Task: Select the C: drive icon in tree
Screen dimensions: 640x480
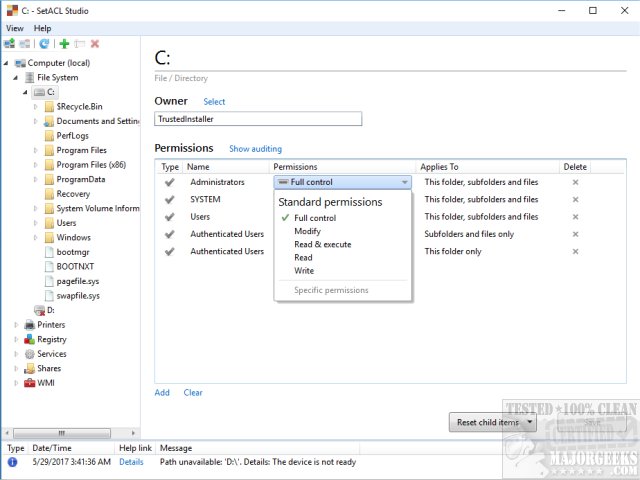Action: coord(39,92)
